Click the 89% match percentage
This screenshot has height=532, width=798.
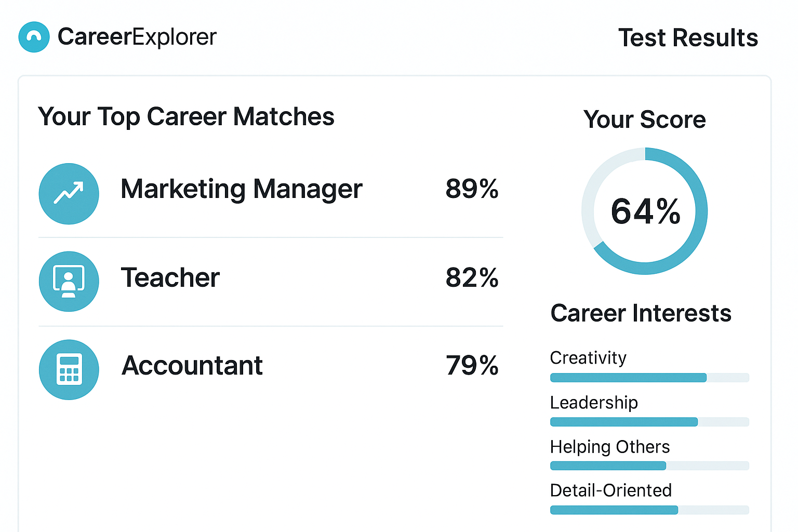coord(472,189)
